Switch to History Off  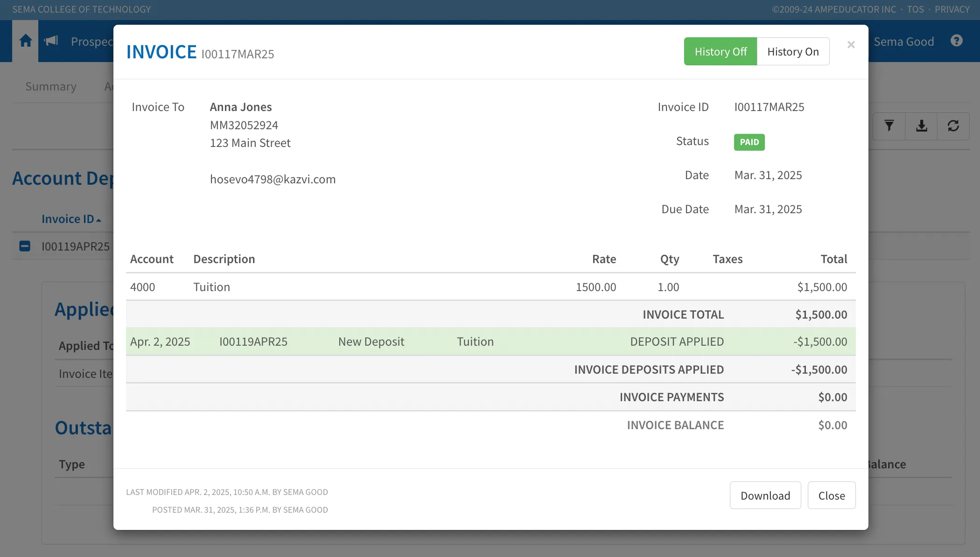[721, 51]
